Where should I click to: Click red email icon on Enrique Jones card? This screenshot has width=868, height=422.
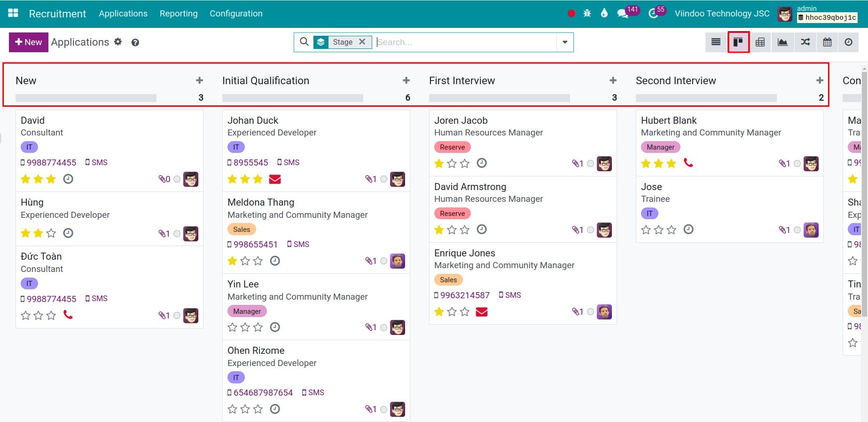(482, 311)
